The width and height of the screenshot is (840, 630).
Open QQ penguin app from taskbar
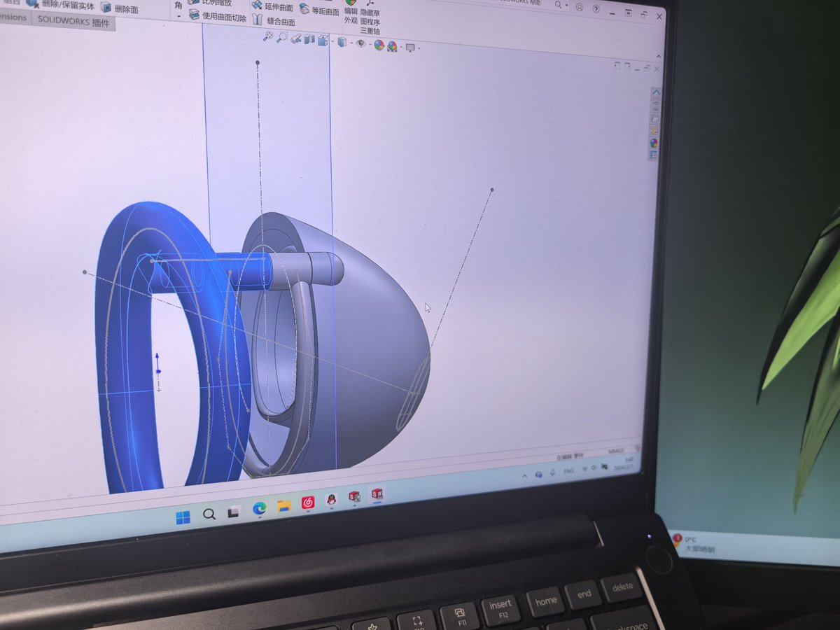point(331,499)
